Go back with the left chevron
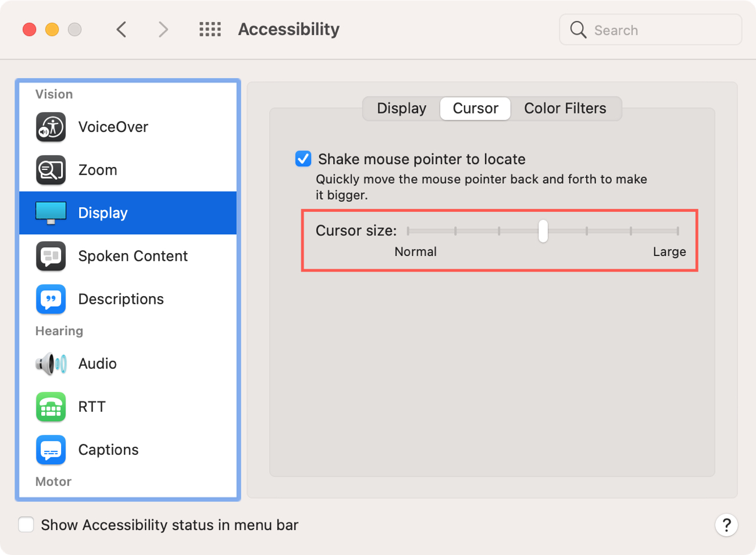This screenshot has width=756, height=555. pos(122,29)
